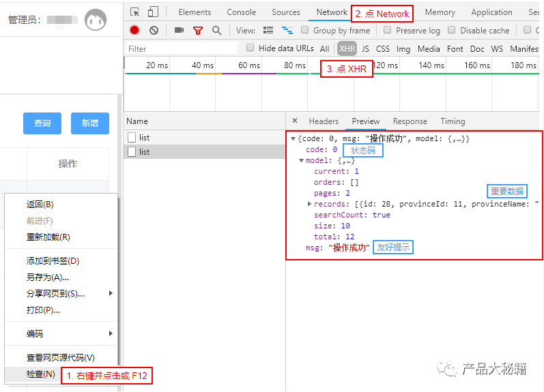Select the XHR request type filter
Viewport: 544px width, 392px height.
pos(347,49)
